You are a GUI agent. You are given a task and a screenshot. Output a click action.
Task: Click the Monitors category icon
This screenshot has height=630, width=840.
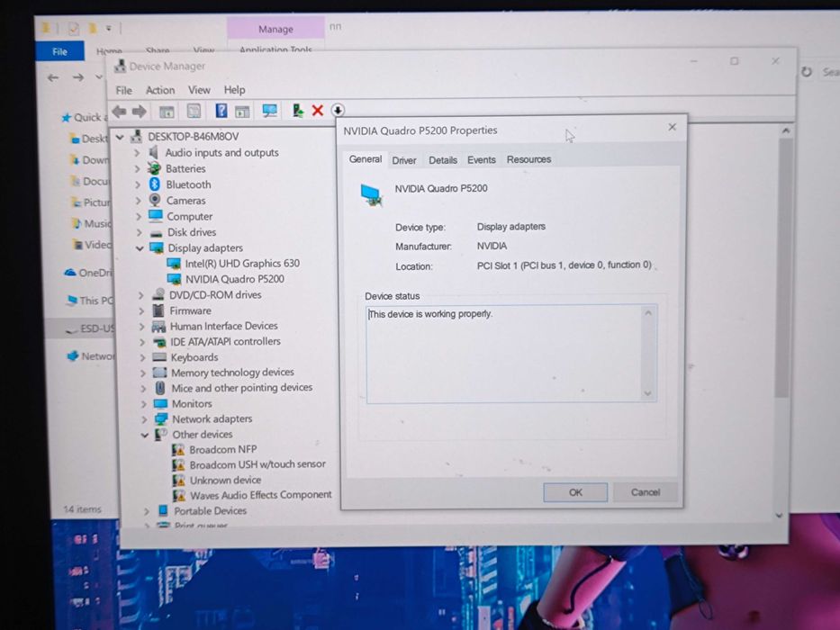pyautogui.click(x=161, y=403)
